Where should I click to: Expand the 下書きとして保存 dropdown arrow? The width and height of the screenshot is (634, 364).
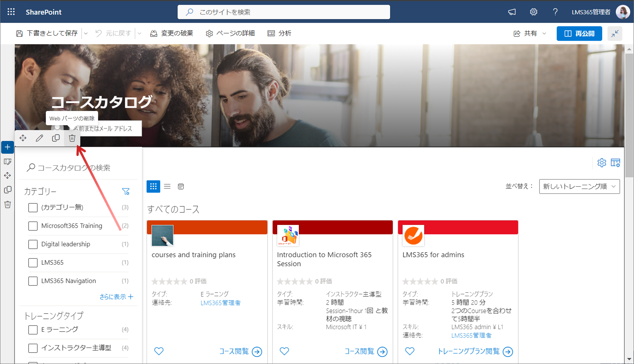[x=86, y=33]
